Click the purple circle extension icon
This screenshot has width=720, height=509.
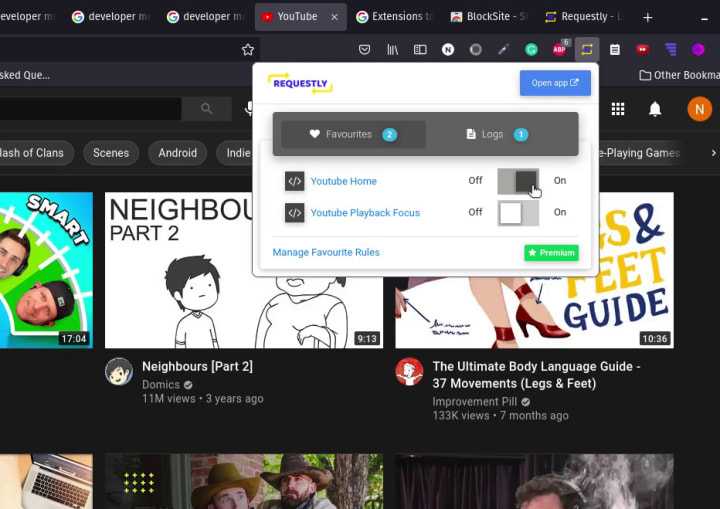[698, 49]
